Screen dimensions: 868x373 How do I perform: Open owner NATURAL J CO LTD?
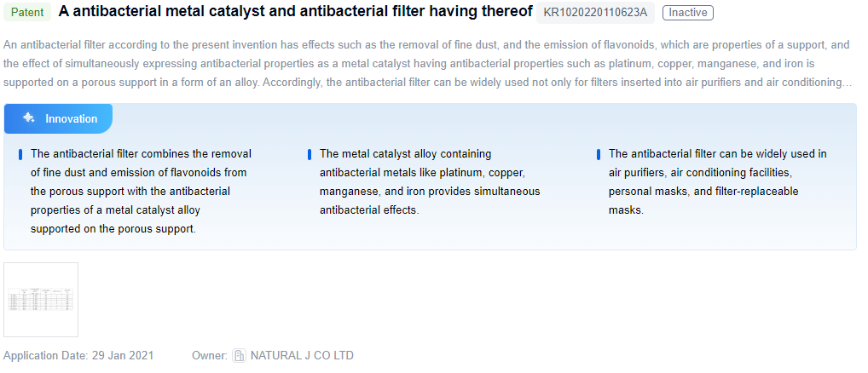302,355
